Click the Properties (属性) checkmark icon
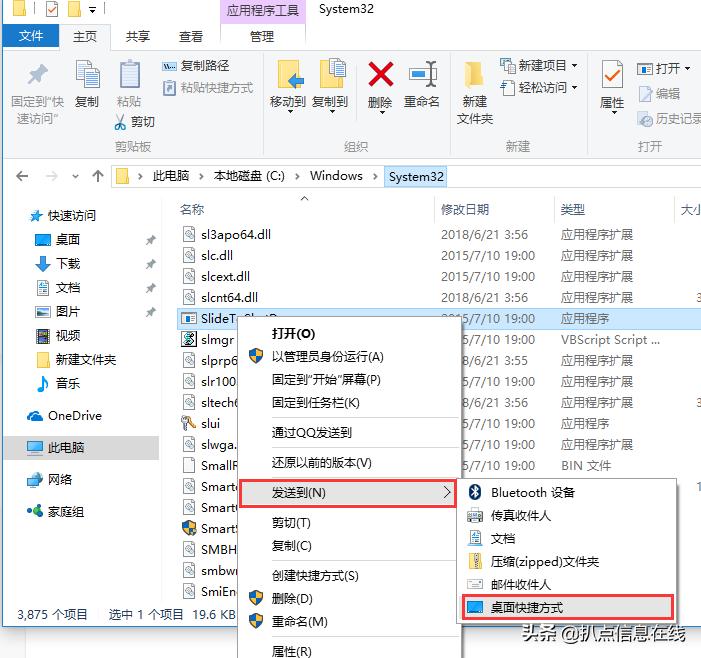 (612, 74)
